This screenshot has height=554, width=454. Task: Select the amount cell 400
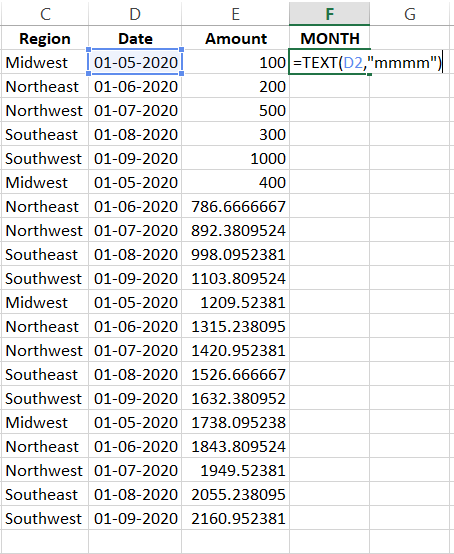point(235,182)
